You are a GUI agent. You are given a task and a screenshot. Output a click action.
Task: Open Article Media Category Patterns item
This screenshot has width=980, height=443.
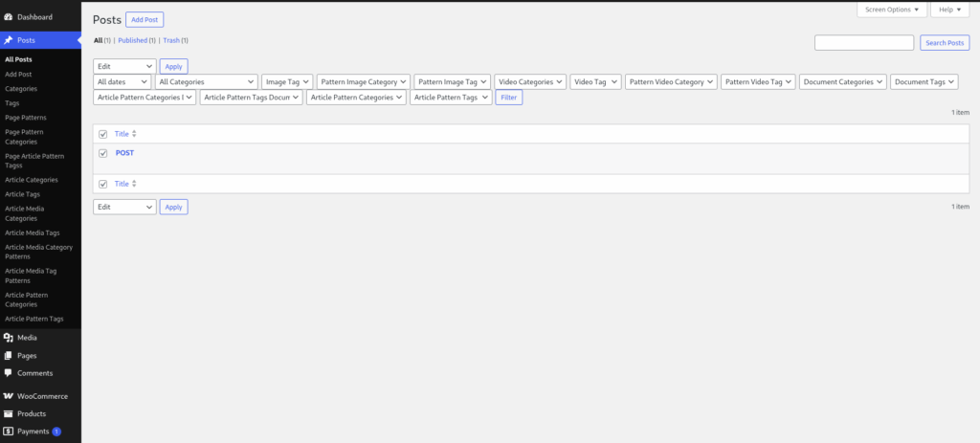coord(38,252)
